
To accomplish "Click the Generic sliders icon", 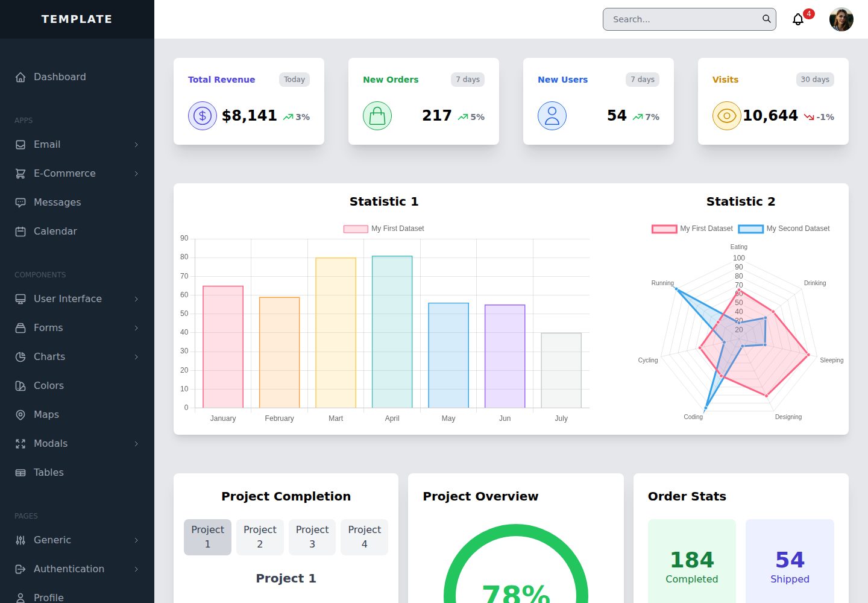I will pos(20,540).
